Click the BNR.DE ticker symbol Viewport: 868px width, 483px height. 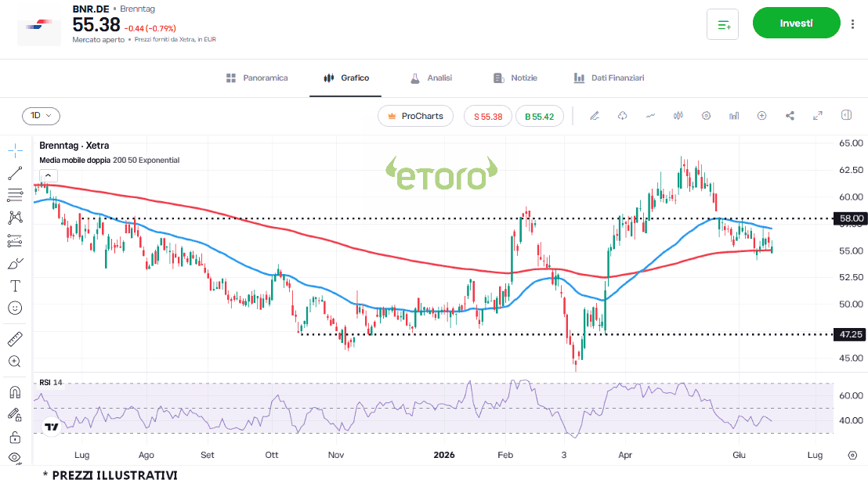click(x=91, y=9)
